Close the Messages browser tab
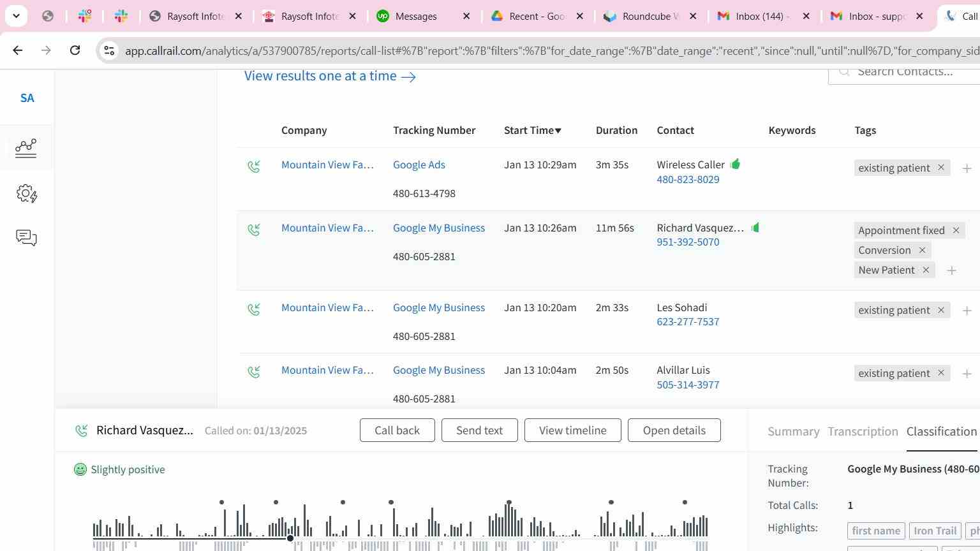 click(x=466, y=16)
